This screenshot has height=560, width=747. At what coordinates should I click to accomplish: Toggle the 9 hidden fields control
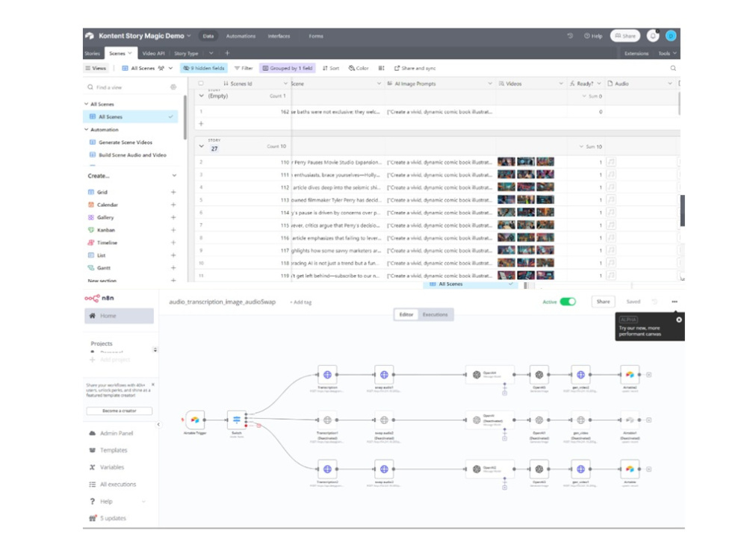(x=204, y=68)
